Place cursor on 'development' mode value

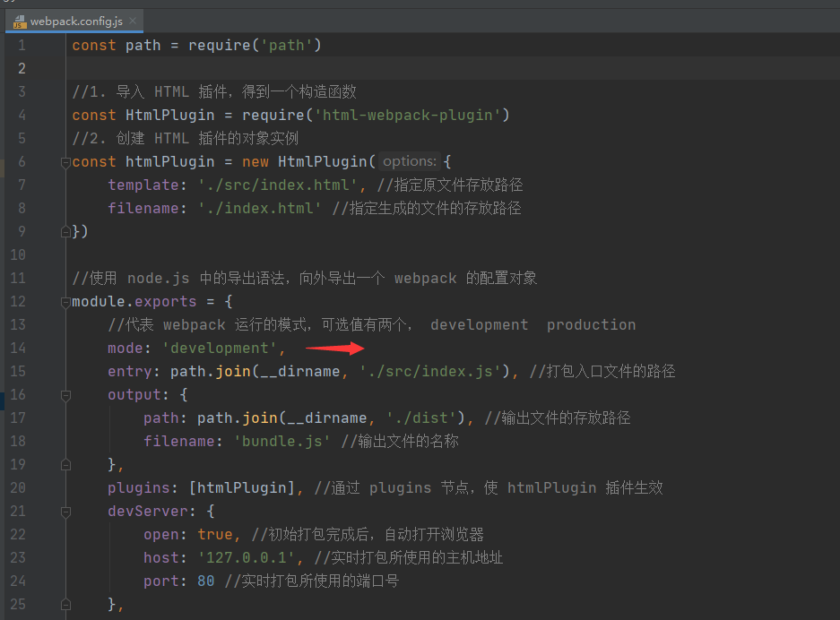[220, 348]
